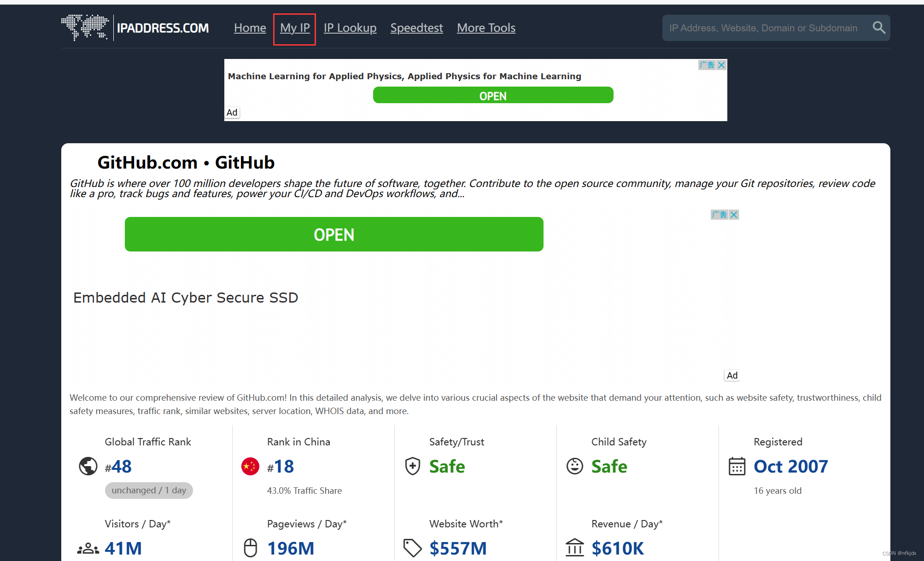Click the Visitors per Day people icon

click(x=88, y=548)
